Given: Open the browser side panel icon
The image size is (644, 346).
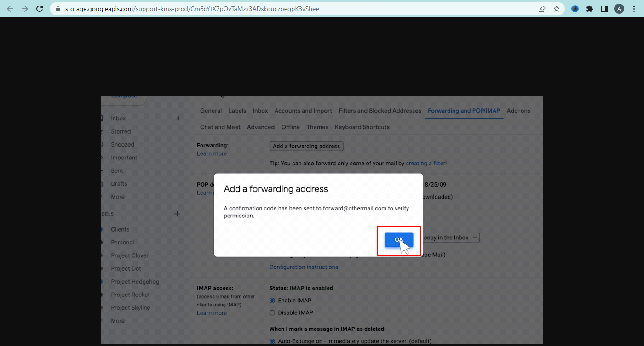Looking at the screenshot, I should (x=604, y=8).
